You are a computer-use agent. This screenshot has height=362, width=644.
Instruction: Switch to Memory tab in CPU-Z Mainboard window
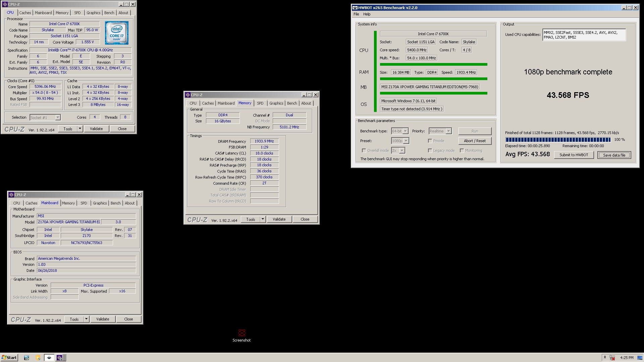click(x=68, y=203)
